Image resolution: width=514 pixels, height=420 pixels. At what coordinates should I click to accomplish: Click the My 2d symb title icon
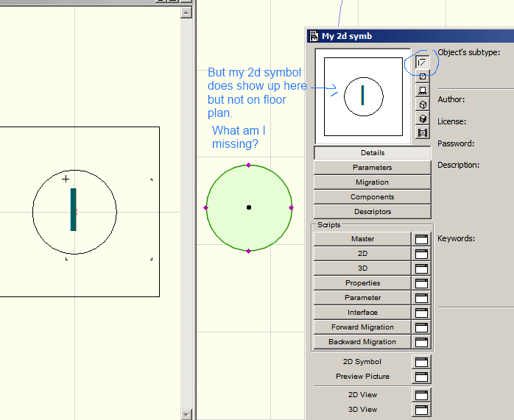click(x=314, y=36)
